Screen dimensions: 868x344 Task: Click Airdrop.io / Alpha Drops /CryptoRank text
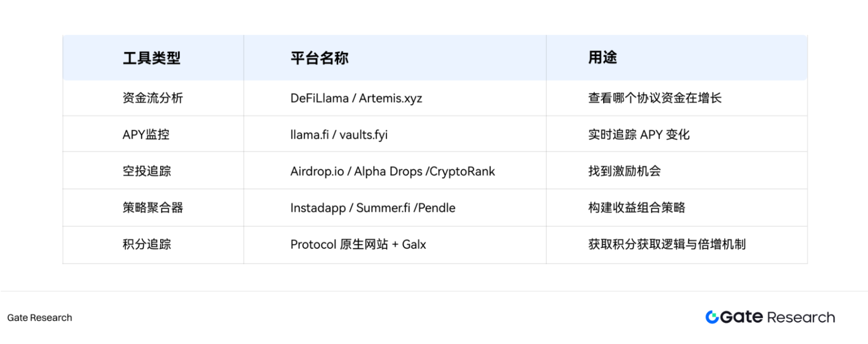[392, 171]
